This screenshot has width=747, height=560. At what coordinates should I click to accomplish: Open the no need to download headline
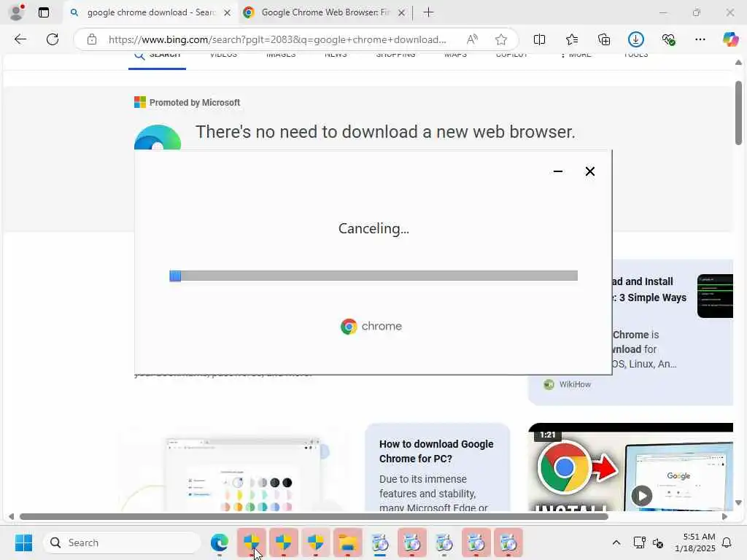point(385,132)
